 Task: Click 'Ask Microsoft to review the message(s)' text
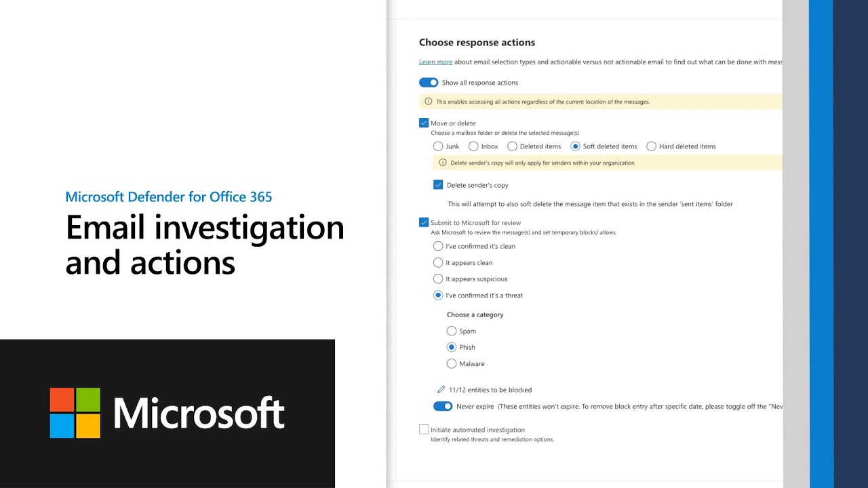[x=524, y=232]
